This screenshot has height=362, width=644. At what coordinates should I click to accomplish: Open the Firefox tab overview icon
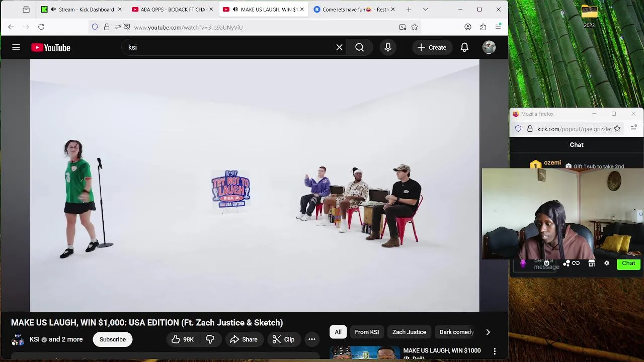(x=26, y=9)
